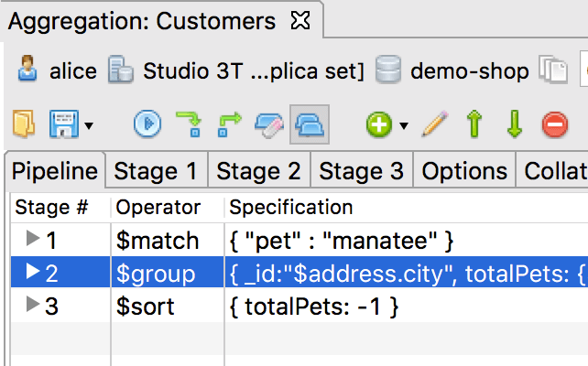Click the green arrow pointing up from a square

click(229, 124)
